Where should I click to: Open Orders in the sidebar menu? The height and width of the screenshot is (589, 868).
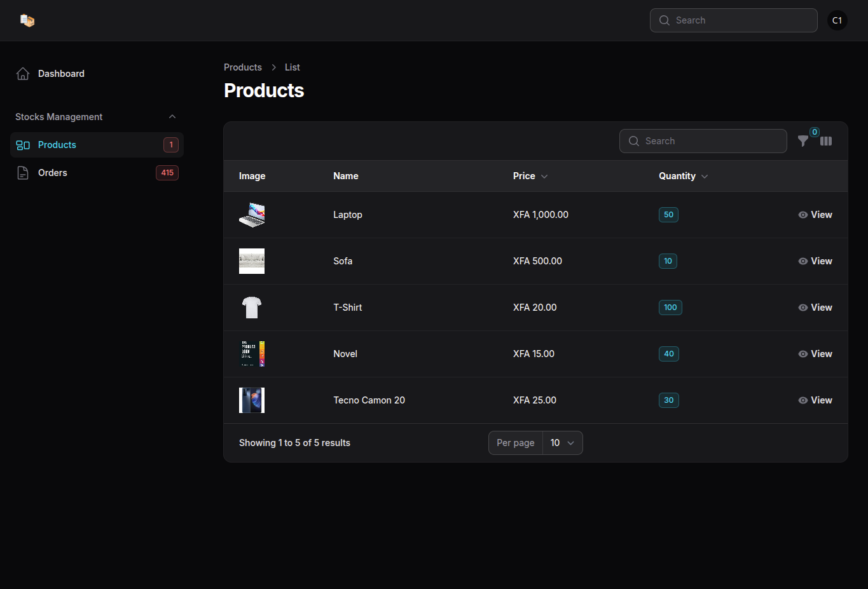point(53,173)
